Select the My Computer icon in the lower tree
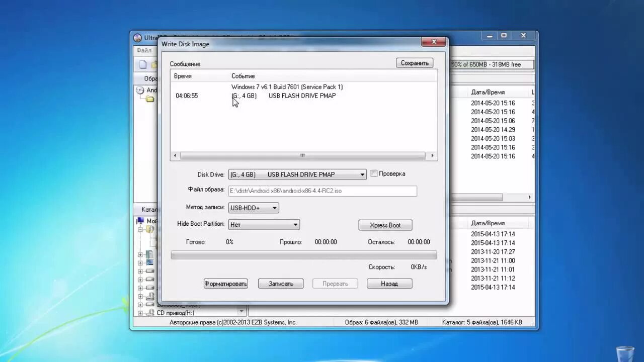644x362 pixels. (140, 221)
